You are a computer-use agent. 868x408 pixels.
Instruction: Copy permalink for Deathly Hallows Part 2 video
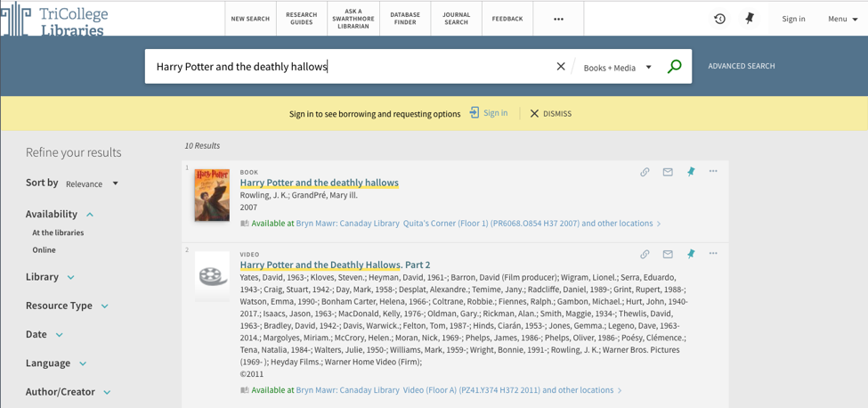tap(645, 254)
